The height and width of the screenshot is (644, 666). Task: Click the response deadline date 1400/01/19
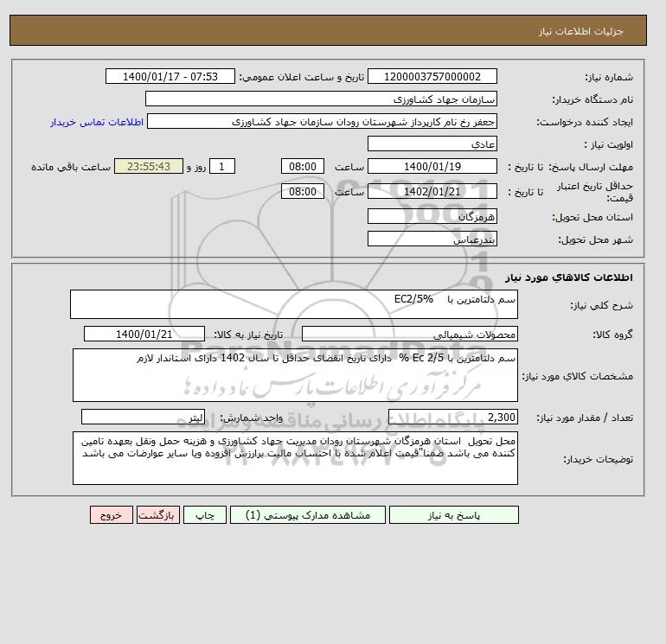(x=432, y=167)
